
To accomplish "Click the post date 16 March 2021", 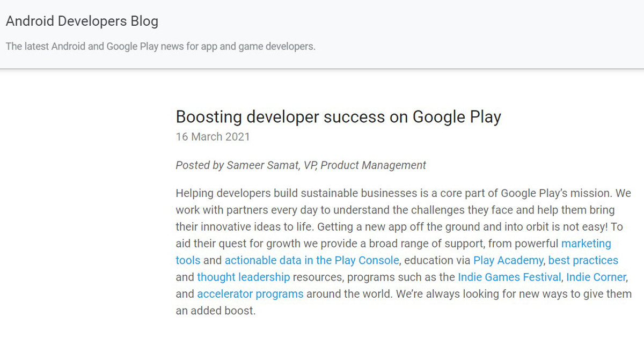I will [213, 137].
